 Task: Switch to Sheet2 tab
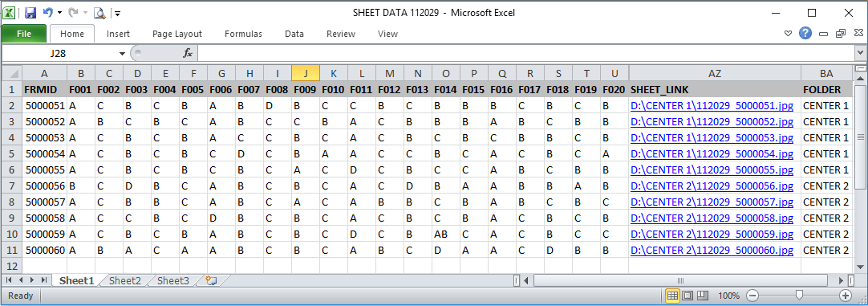[x=125, y=280]
